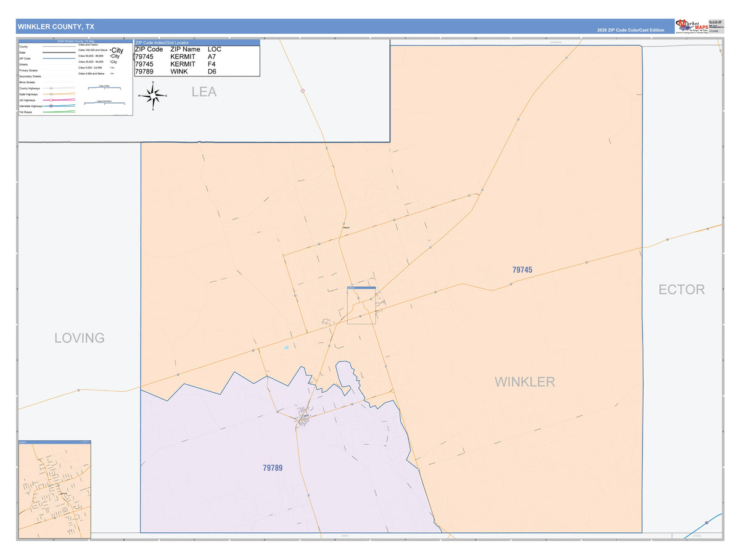The image size is (740, 560).
Task: Click the State Highways marker in legend
Action: pos(51,94)
